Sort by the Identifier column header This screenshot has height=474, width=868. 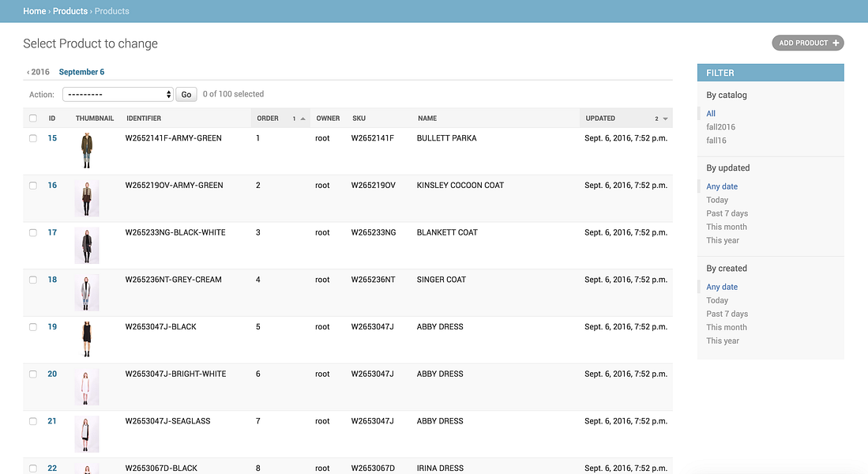point(144,118)
